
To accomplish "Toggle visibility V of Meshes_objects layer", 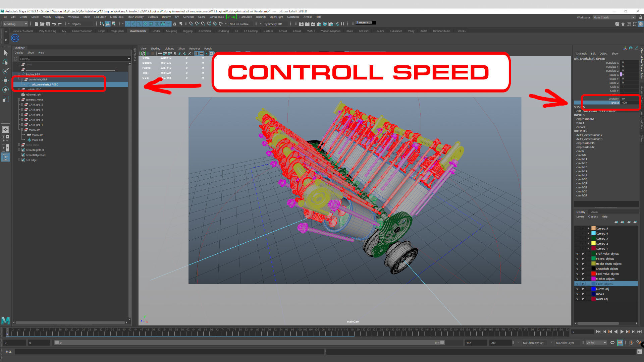I will (577, 279).
